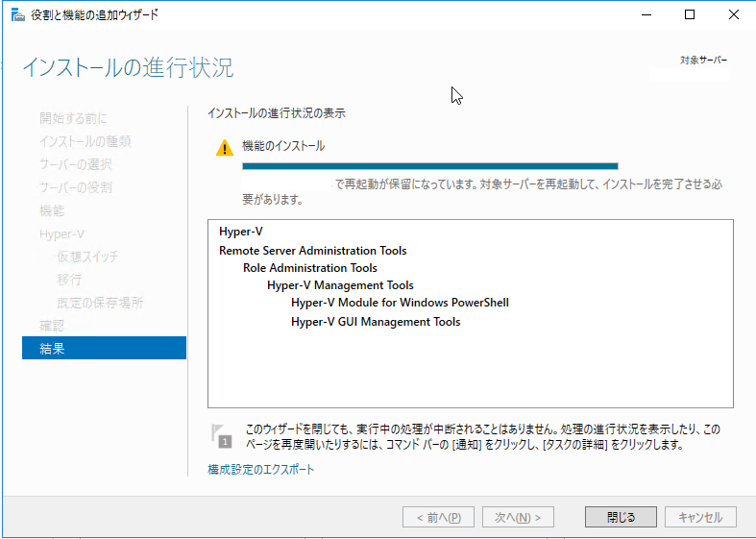
Task: Click the wizard-closing note about 通知
Action: tap(482, 436)
